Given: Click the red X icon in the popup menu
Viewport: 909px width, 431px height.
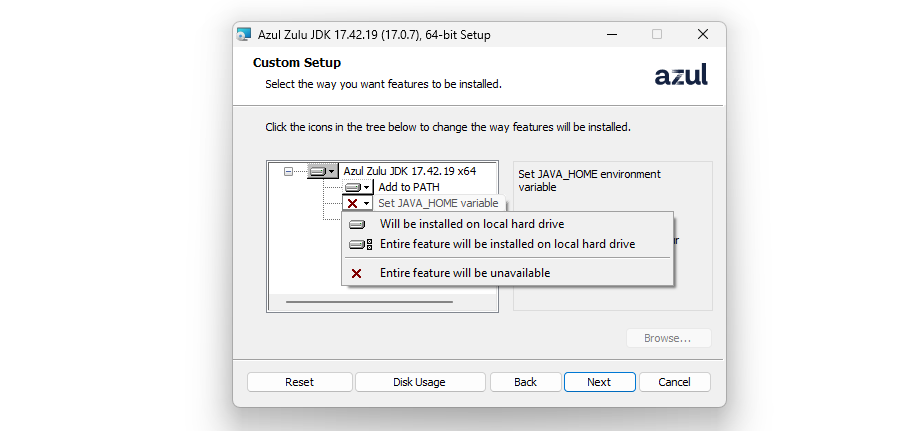Looking at the screenshot, I should [x=357, y=273].
